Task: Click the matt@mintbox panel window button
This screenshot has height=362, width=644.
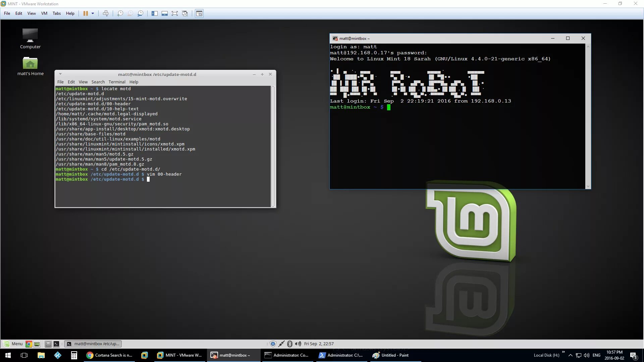Action: [x=93, y=344]
